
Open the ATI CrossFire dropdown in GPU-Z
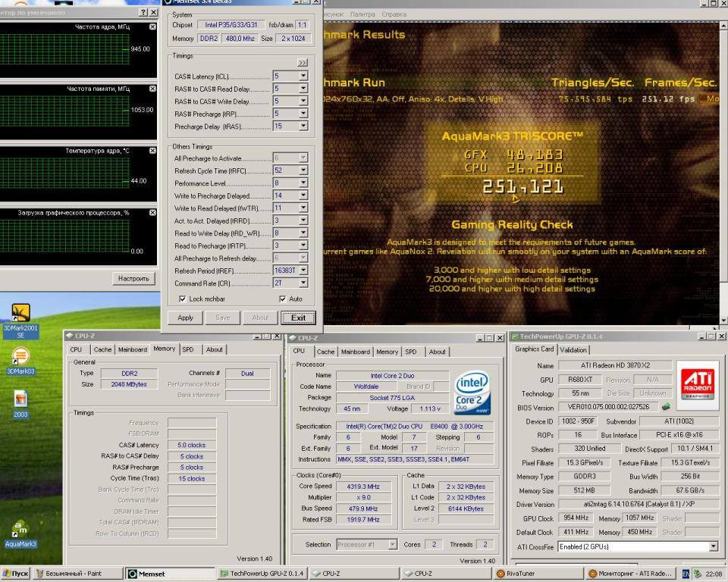pos(714,546)
